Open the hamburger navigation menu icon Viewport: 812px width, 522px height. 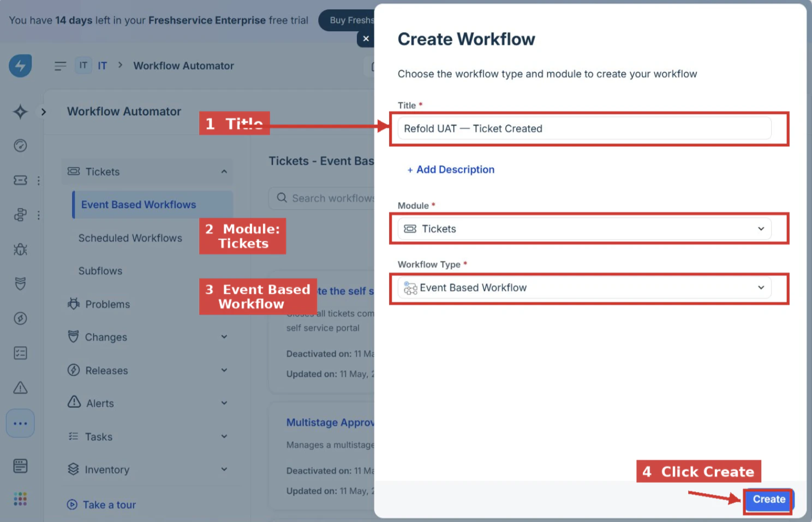(61, 66)
